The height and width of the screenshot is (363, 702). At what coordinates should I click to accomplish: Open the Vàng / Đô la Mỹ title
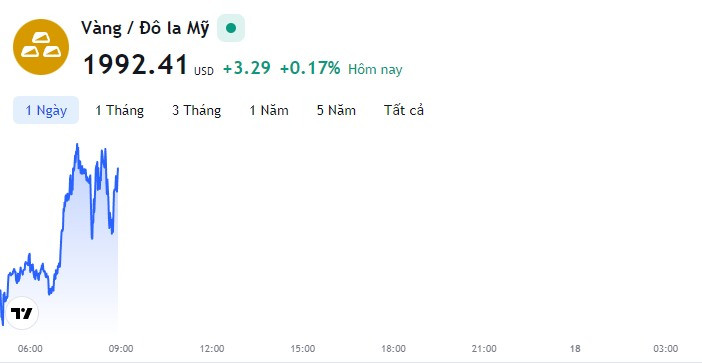pyautogui.click(x=145, y=28)
